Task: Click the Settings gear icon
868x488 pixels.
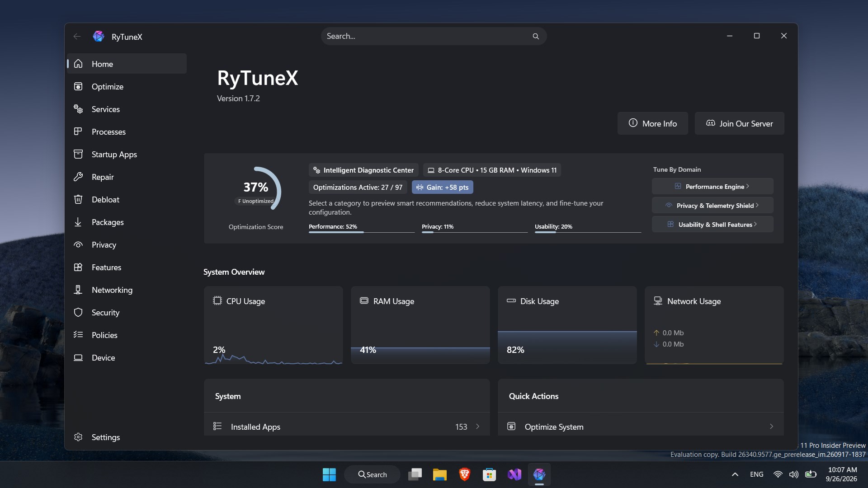Action: pyautogui.click(x=78, y=437)
